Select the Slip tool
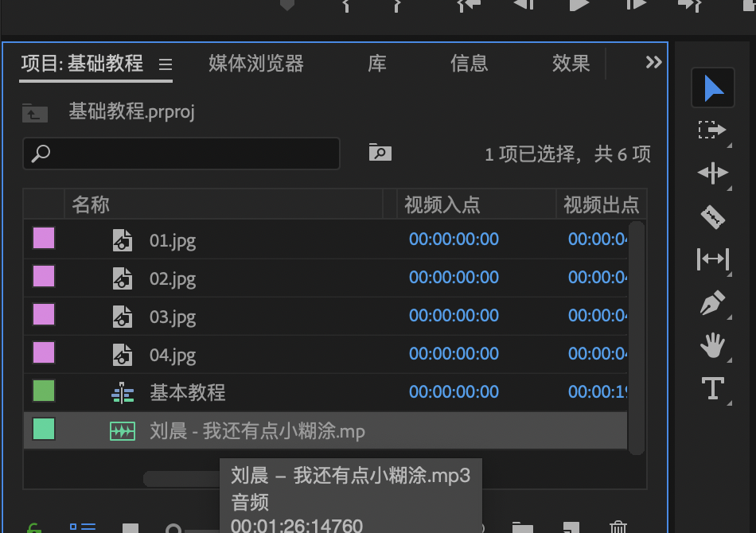This screenshot has width=756, height=533. [712, 259]
